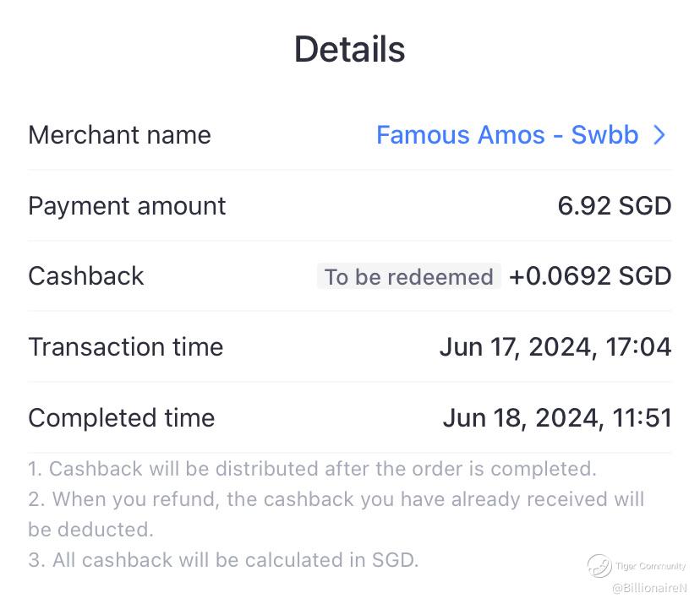Select the Jun 18, 2024, 11:51 timestamp
Viewport: 700px width, 604px height.
(x=556, y=418)
